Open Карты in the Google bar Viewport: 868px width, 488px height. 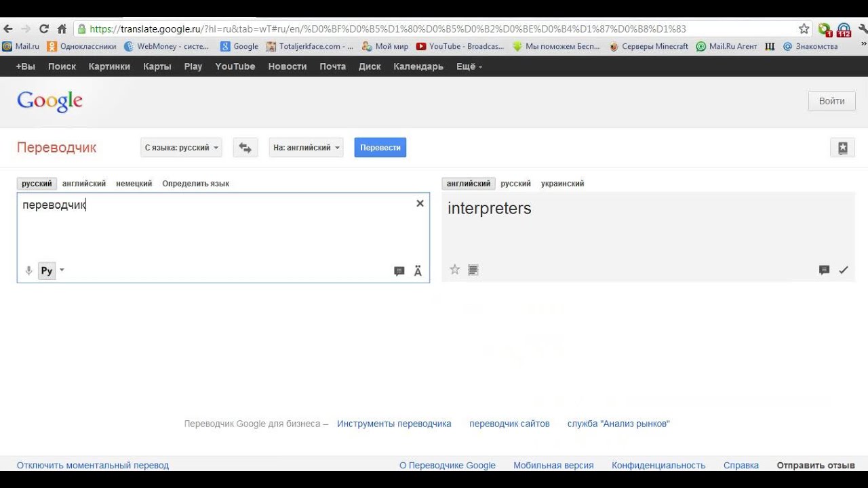pos(157,66)
